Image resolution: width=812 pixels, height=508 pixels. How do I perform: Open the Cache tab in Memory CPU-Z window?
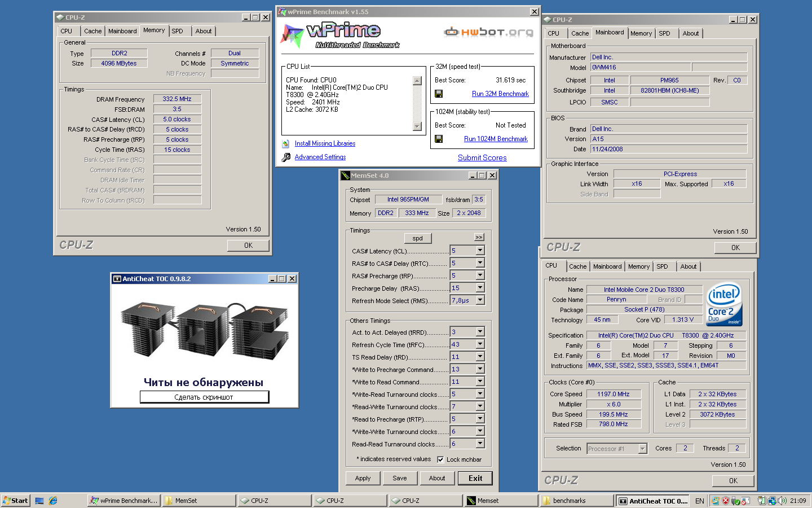click(x=93, y=31)
